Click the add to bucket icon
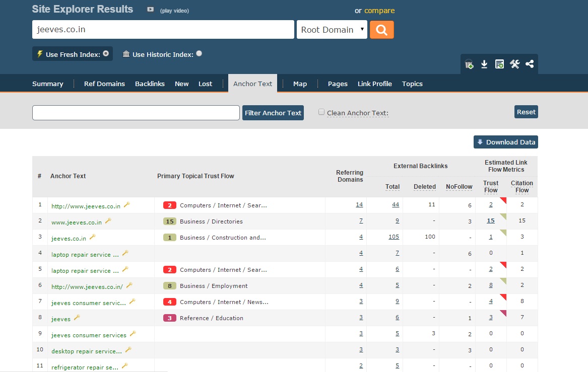The width and height of the screenshot is (588, 372). tap(469, 64)
